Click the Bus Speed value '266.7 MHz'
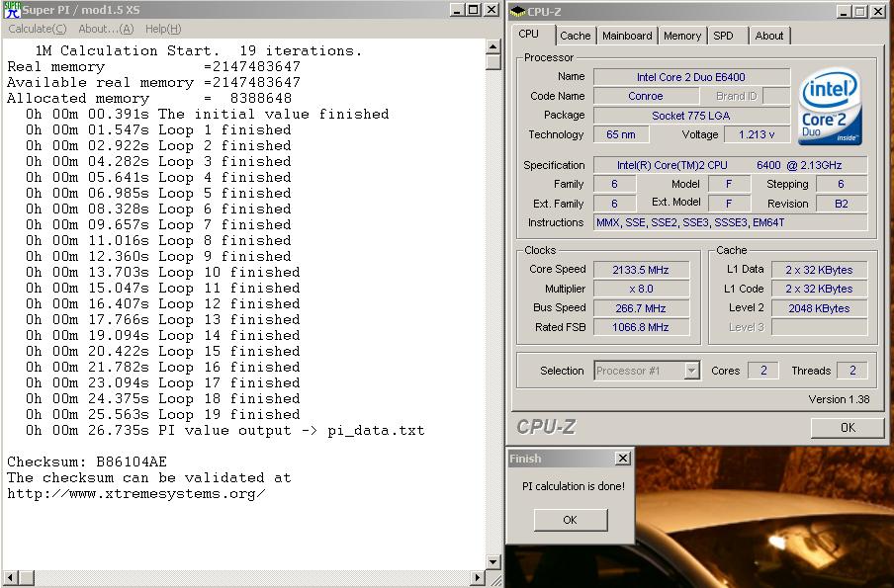894x588 pixels. pyautogui.click(x=641, y=308)
